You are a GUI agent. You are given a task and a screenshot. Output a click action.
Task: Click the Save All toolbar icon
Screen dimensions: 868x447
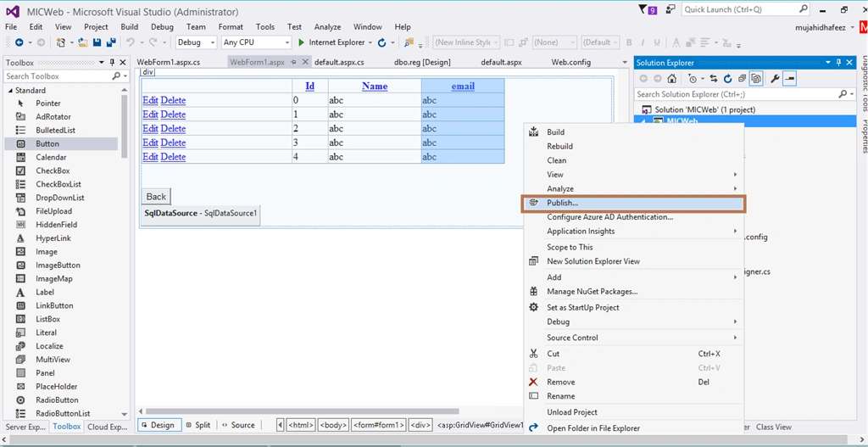coord(111,42)
